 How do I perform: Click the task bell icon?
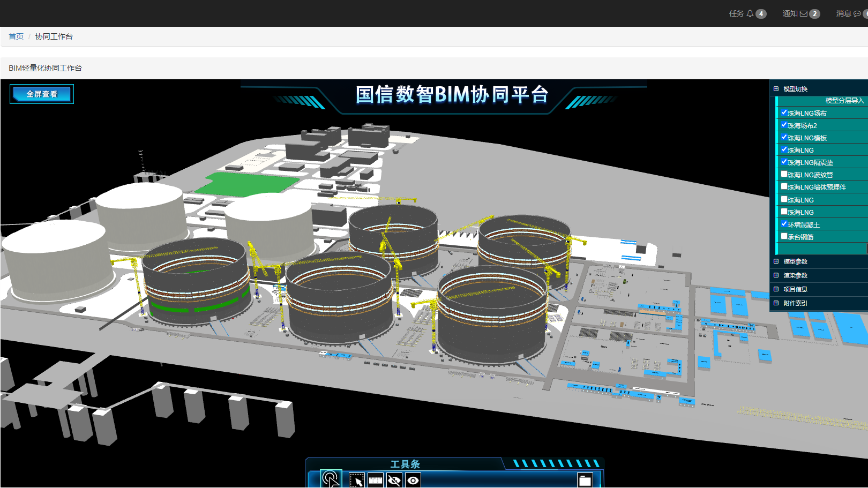[750, 14]
